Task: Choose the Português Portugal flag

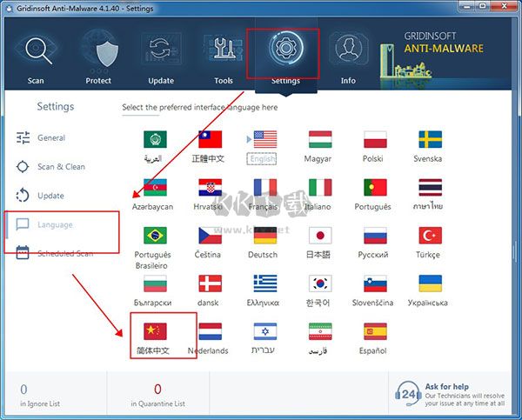Action: (x=375, y=187)
